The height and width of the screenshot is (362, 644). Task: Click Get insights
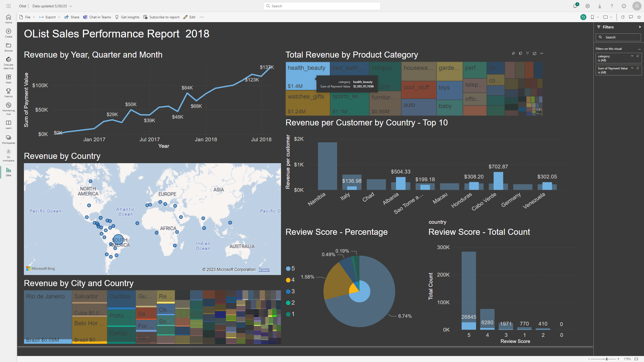(127, 17)
